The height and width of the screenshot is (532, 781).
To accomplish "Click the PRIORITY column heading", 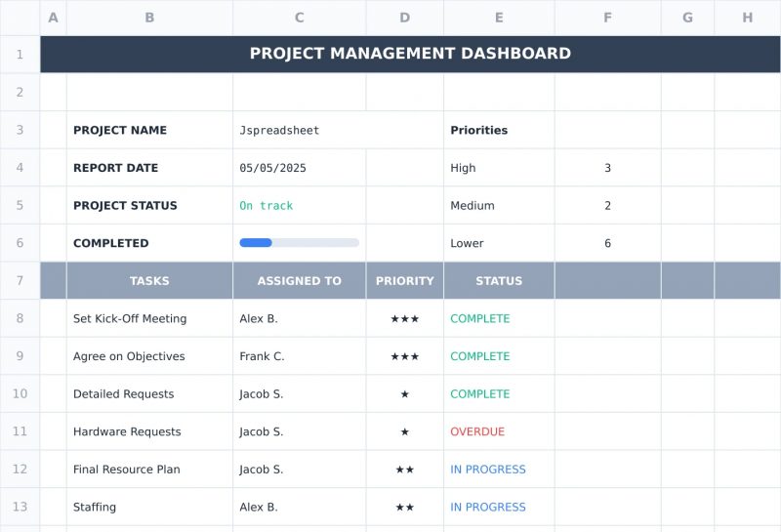I will coord(405,280).
